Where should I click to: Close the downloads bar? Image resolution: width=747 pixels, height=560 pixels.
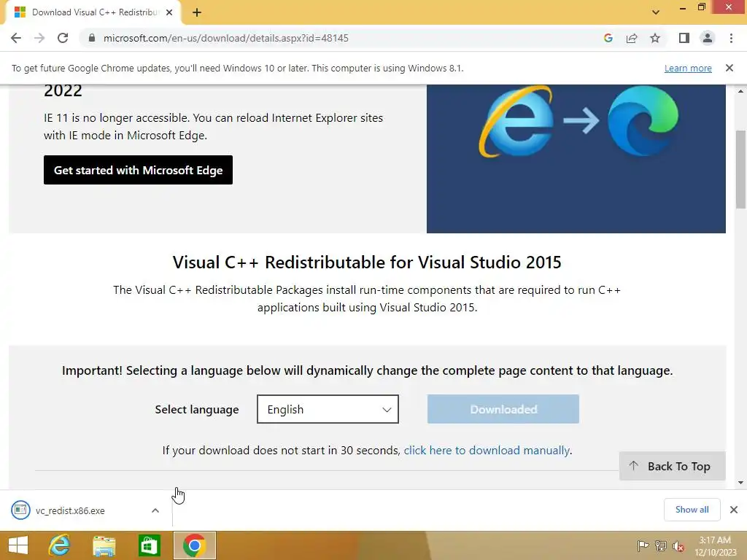(734, 510)
